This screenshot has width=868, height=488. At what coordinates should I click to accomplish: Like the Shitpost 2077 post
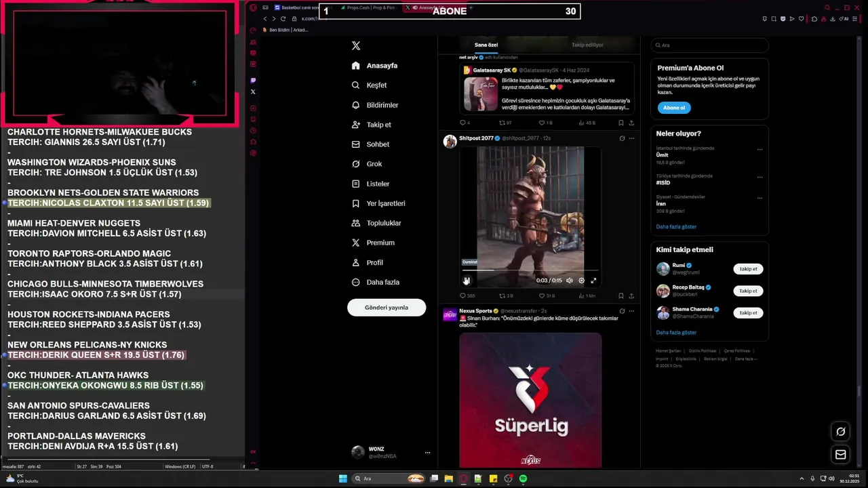[x=547, y=296]
